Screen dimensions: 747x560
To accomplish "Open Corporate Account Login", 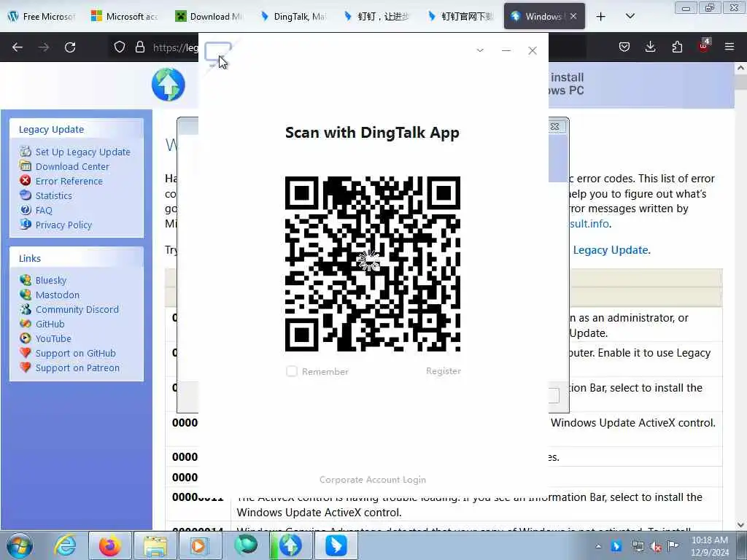I will pos(373,480).
